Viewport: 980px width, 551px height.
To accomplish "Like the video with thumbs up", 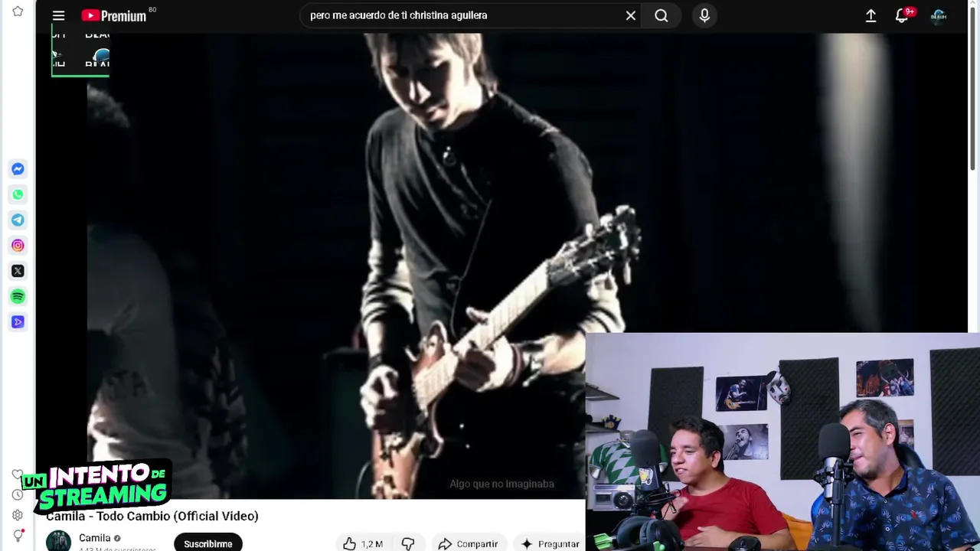I will pyautogui.click(x=363, y=543).
